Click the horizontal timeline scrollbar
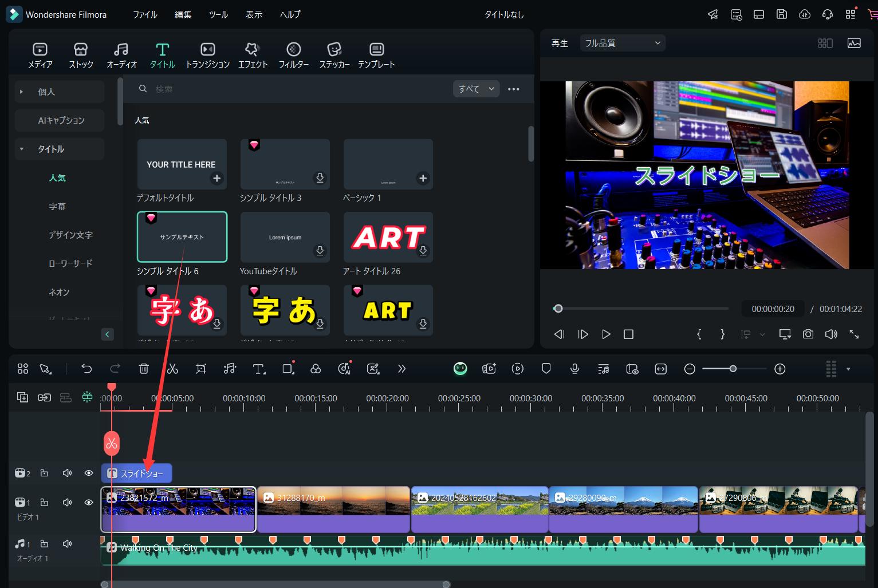The image size is (878, 588). click(275, 584)
